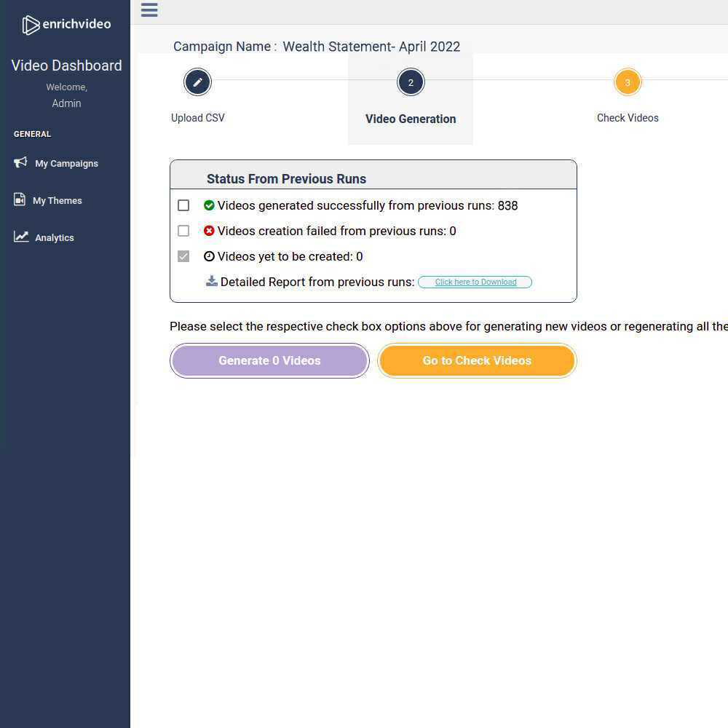Click the download icon before Detailed Report
This screenshot has width=728, height=728.
click(x=211, y=281)
